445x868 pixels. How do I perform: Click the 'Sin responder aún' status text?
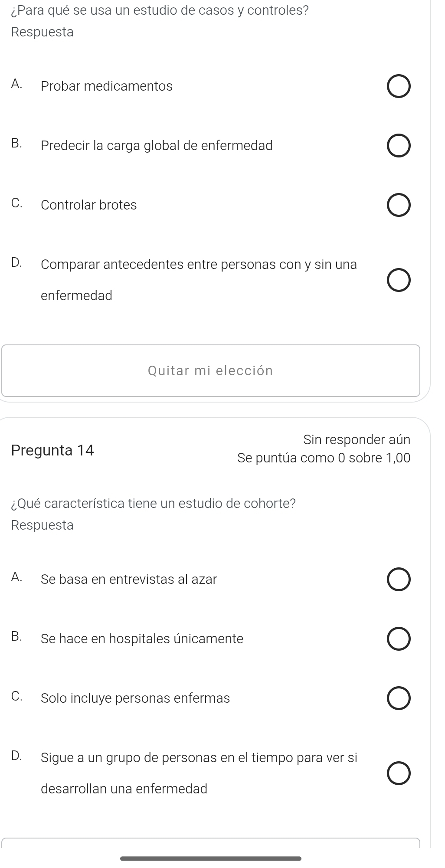357,440
